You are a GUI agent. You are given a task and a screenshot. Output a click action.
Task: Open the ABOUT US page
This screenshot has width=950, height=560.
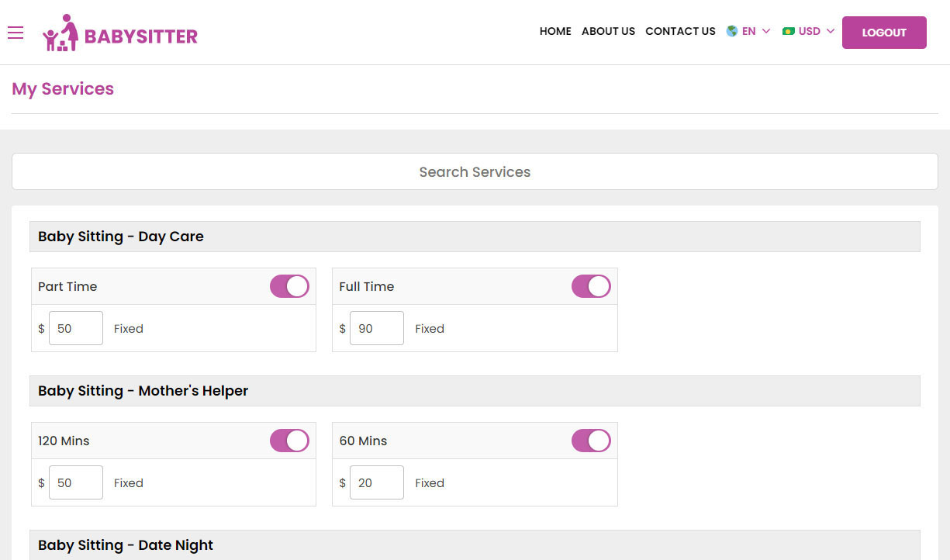608,31
